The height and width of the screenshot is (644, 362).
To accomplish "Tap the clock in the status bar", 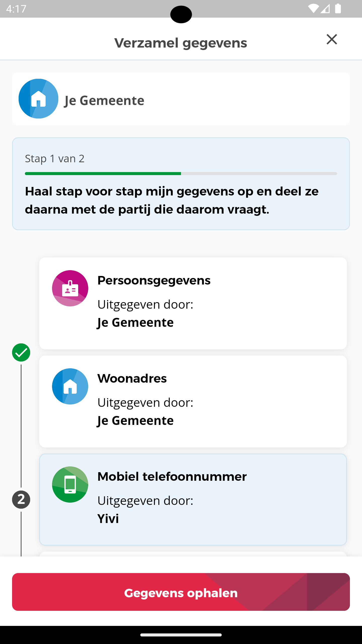I will coord(16,9).
